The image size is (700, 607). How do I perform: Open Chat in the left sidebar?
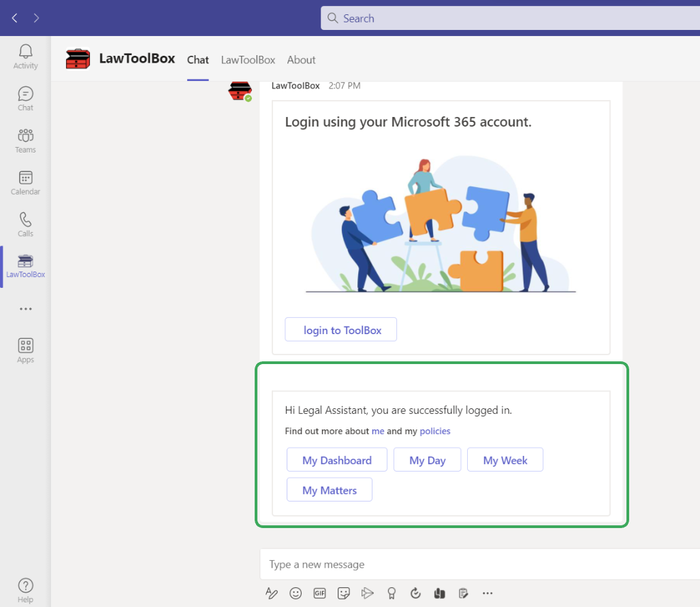25,99
